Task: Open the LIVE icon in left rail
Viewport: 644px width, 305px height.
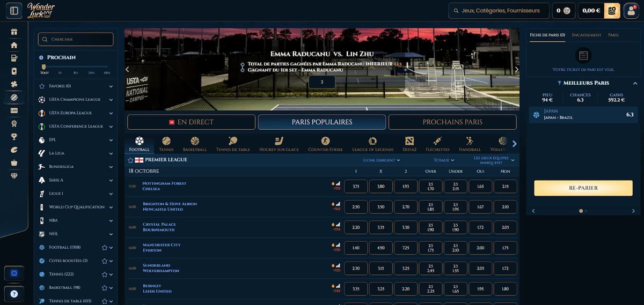Action: click(14, 110)
